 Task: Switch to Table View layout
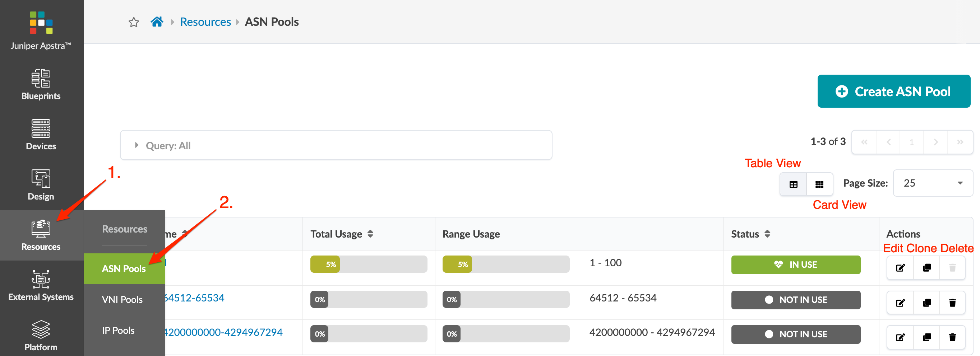[793, 184]
